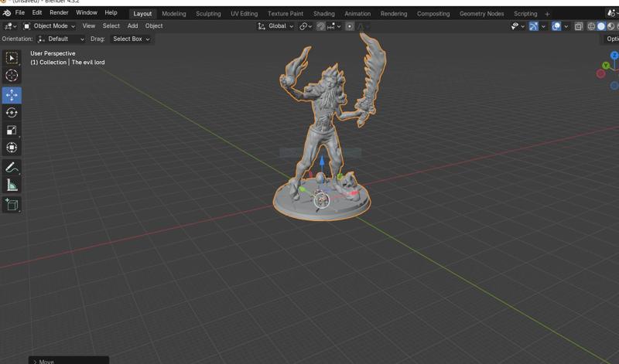The height and width of the screenshot is (364, 619).
Task: Click the Blender logo menu icon
Action: click(7, 13)
